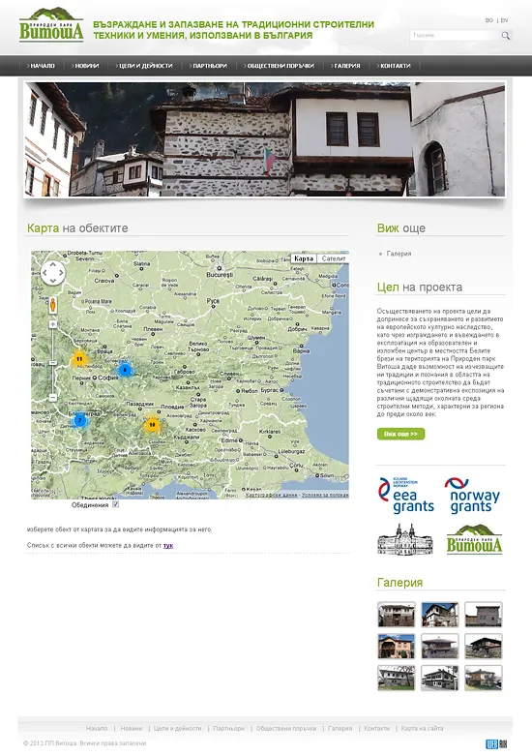Screen dimensions: 532x756
Task: Open first gallery thumbnail in top row
Action: (x=397, y=615)
